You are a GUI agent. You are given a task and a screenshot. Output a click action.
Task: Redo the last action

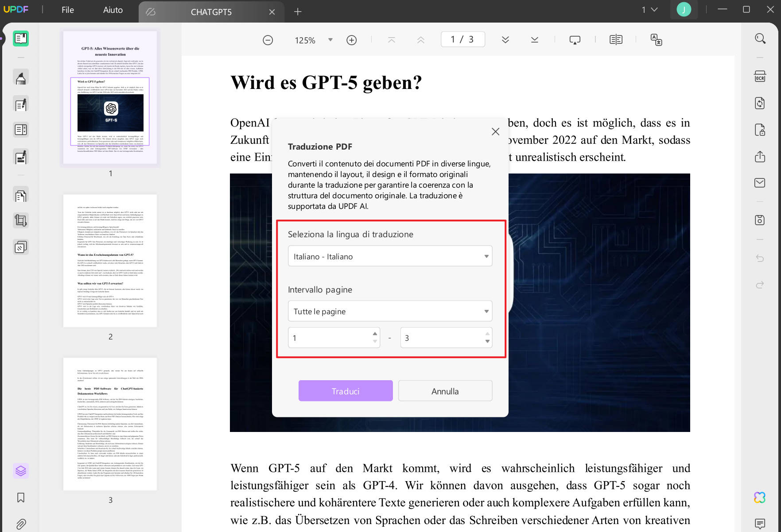pos(760,285)
